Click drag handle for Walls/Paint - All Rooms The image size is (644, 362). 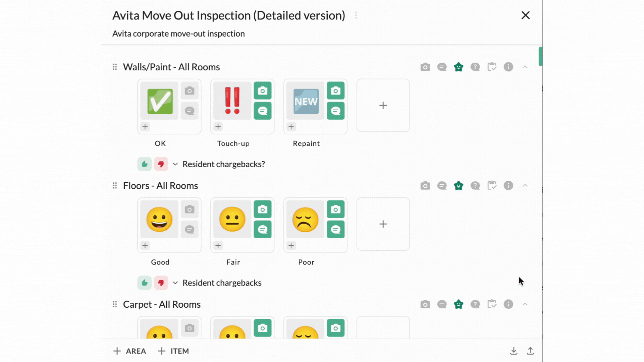[115, 67]
